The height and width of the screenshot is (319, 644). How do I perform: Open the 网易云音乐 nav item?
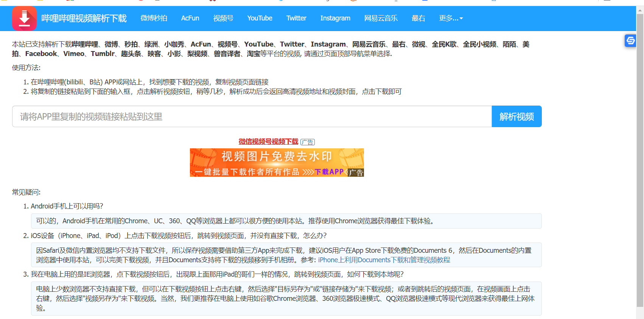pos(381,18)
